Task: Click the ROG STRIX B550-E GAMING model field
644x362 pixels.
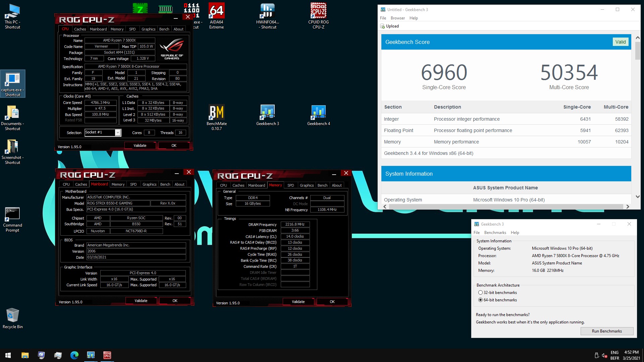Action: [118, 203]
